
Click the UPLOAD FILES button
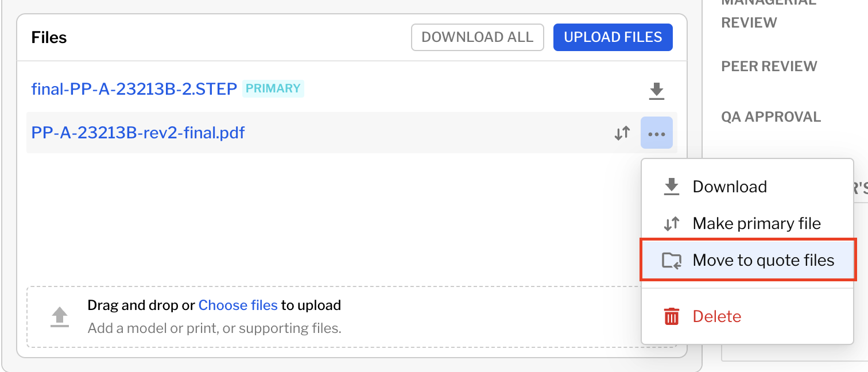[x=613, y=37]
